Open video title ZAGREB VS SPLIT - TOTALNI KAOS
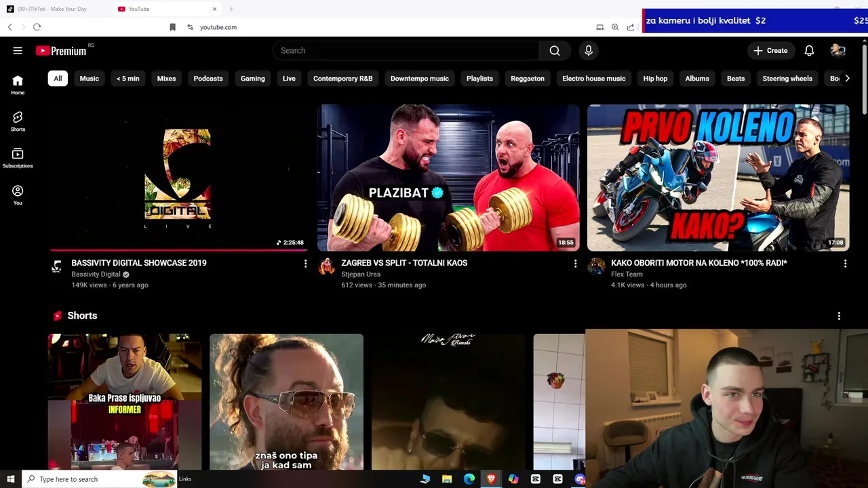 tap(404, 263)
